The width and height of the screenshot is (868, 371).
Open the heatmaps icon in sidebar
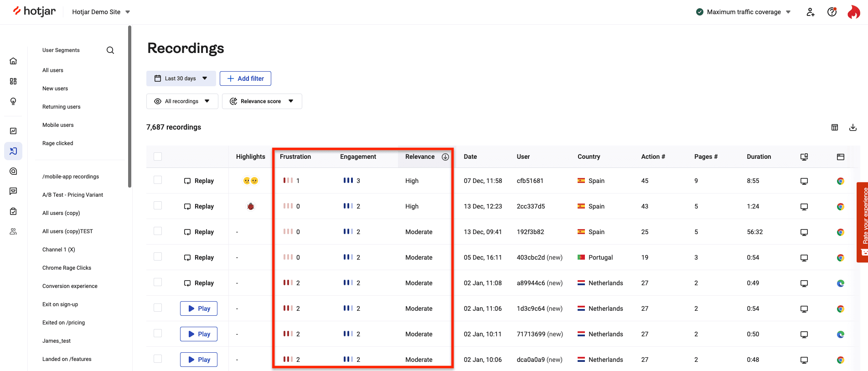click(13, 171)
